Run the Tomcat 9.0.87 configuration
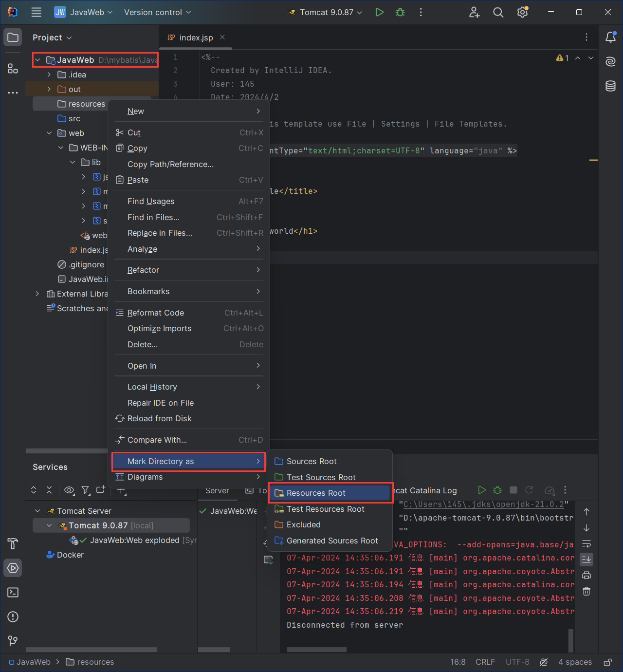This screenshot has height=672, width=623. 379,12
